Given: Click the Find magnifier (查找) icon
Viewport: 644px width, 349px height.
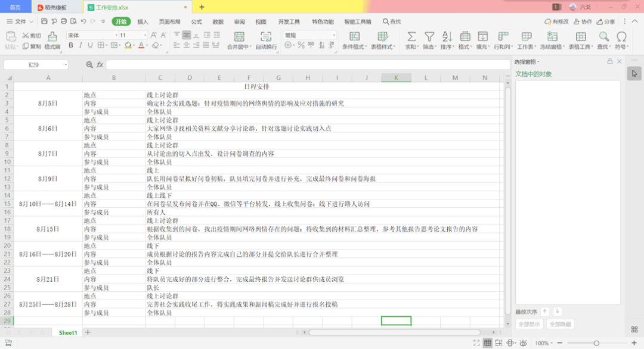Looking at the screenshot, I should pyautogui.click(x=603, y=38).
